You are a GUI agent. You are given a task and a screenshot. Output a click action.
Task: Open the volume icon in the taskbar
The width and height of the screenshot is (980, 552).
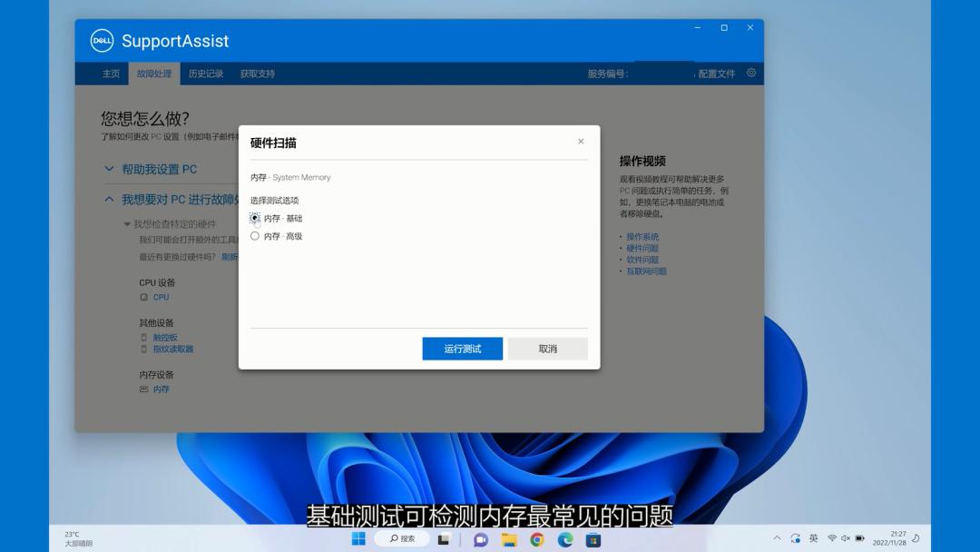[845, 537]
